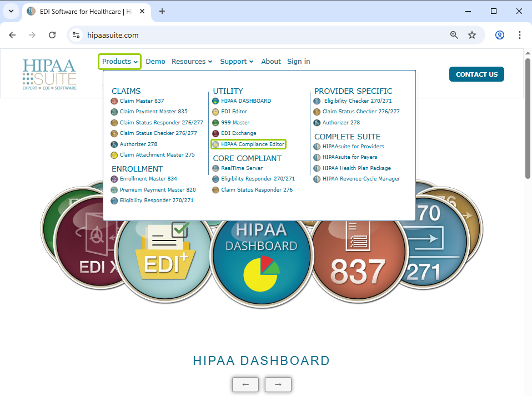Click the HIPAA DASHBOARD menu icon

click(215, 101)
